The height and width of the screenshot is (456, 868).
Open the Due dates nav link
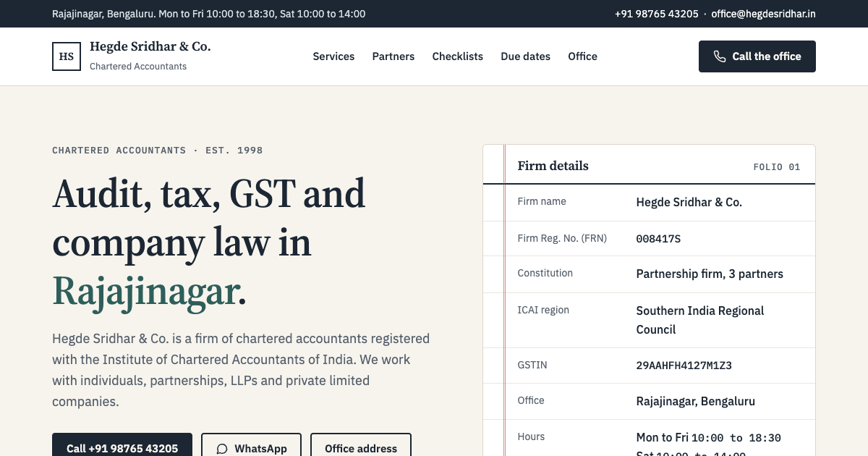click(526, 56)
